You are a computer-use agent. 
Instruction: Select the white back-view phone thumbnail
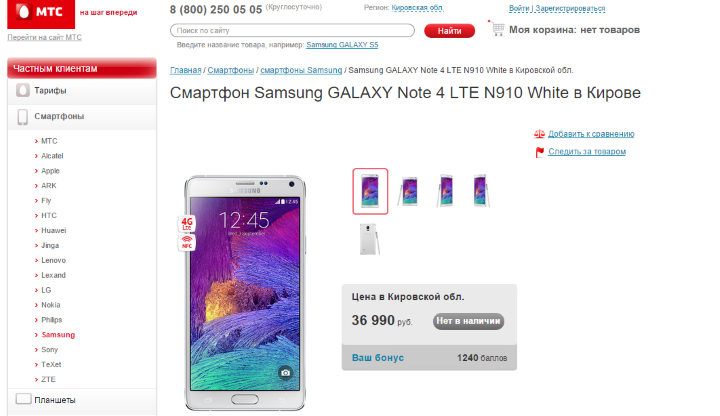click(370, 239)
